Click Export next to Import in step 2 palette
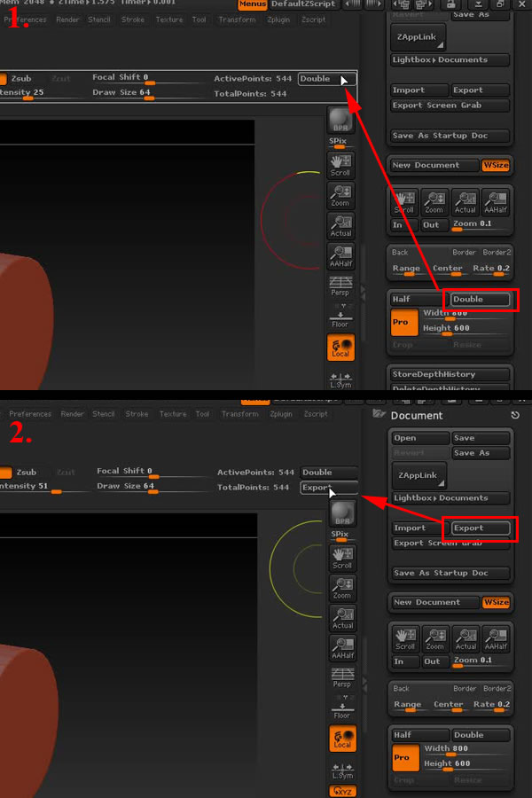 point(481,528)
